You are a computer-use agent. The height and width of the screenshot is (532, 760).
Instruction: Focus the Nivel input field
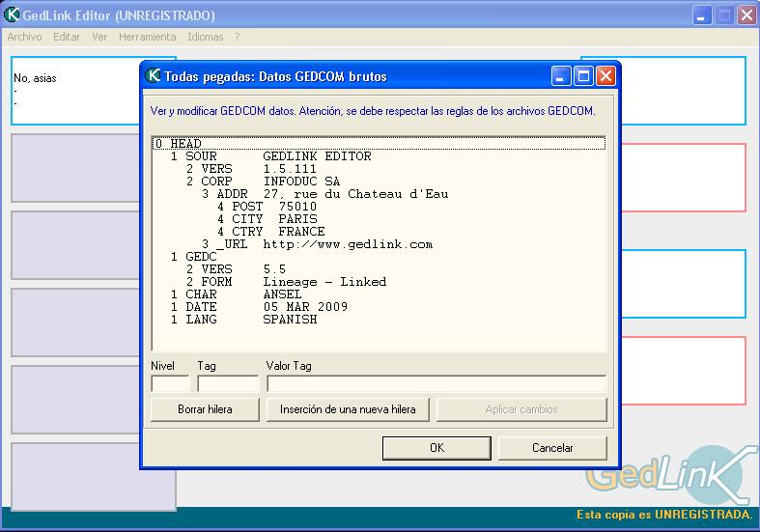click(x=170, y=383)
